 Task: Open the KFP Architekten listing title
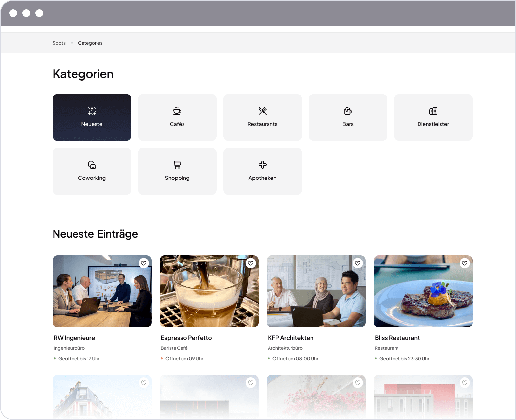click(290, 338)
